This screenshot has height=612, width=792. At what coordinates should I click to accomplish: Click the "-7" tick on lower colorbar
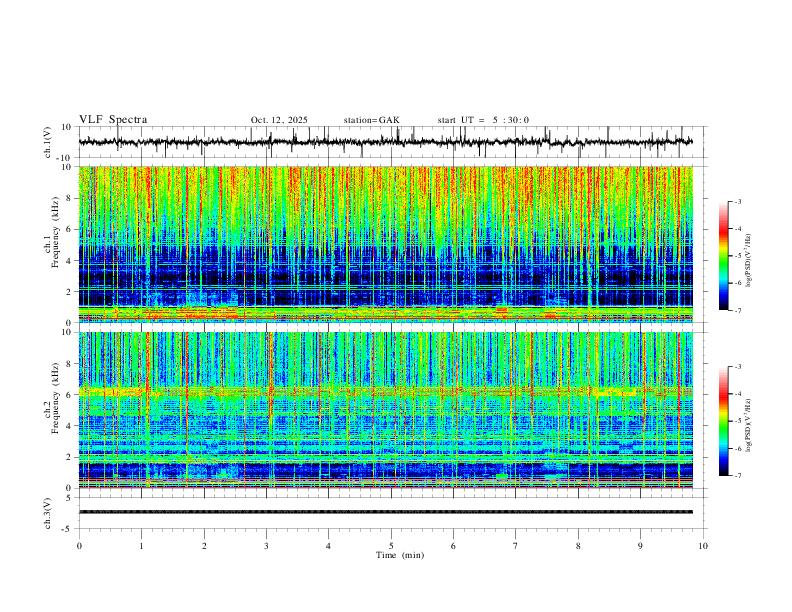(x=737, y=475)
